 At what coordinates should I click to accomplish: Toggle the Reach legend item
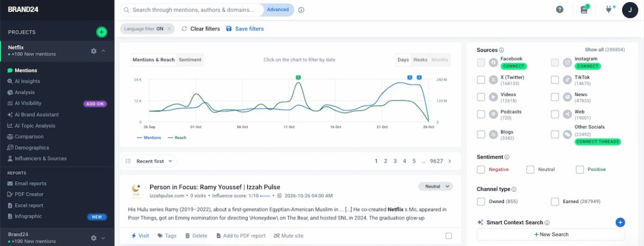coord(177,138)
